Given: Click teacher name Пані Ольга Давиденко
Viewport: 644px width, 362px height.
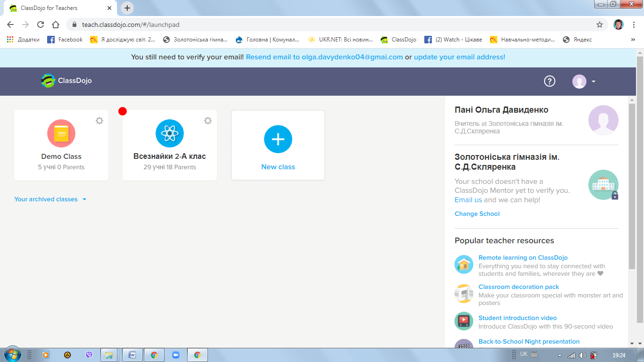Looking at the screenshot, I should (502, 110).
